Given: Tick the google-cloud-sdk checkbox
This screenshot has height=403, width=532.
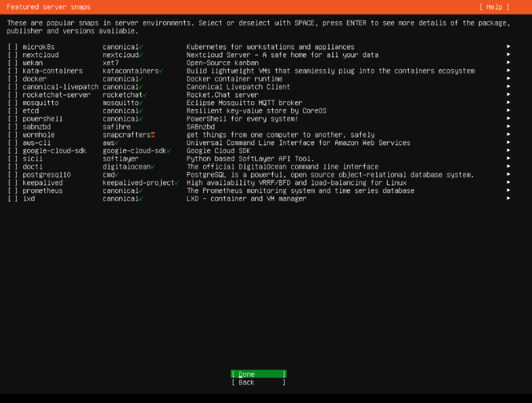Looking at the screenshot, I should [x=13, y=151].
